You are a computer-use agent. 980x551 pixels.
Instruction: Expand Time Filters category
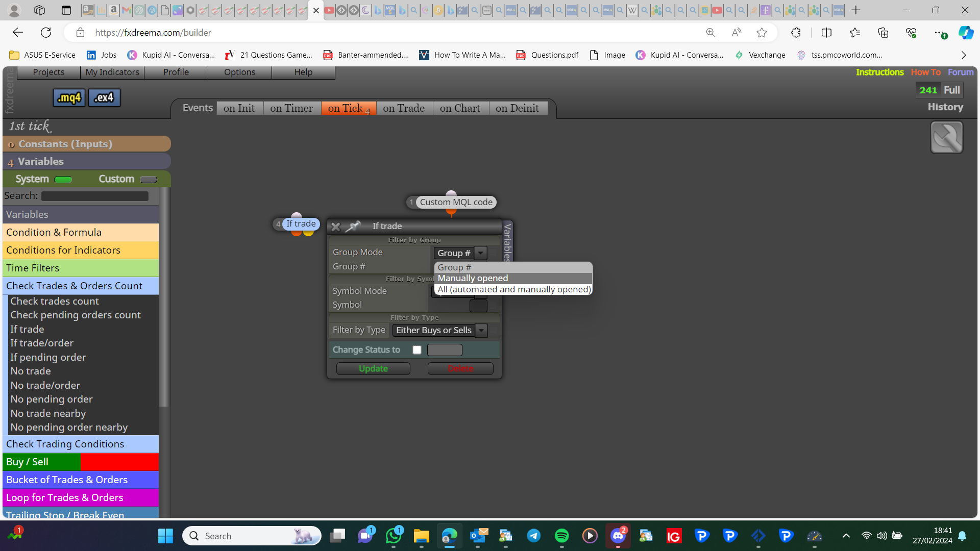81,268
